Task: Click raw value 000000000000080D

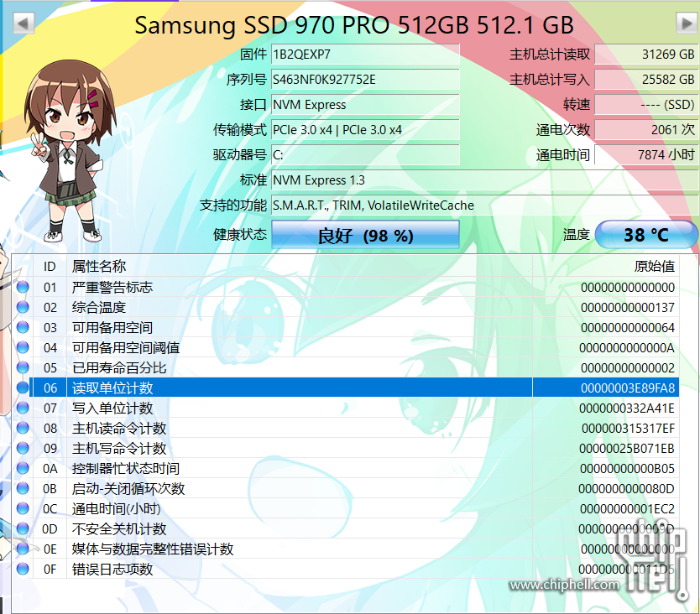Action: coord(626,489)
